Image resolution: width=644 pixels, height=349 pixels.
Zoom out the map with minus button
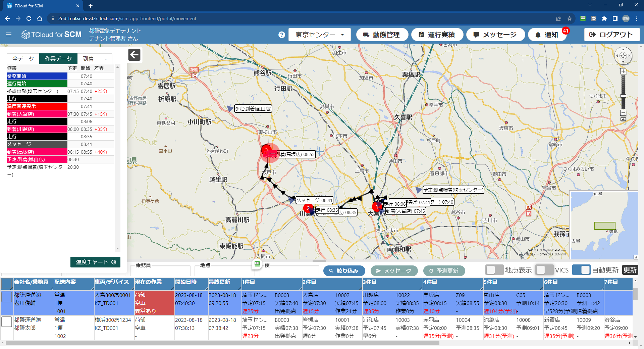[623, 113]
